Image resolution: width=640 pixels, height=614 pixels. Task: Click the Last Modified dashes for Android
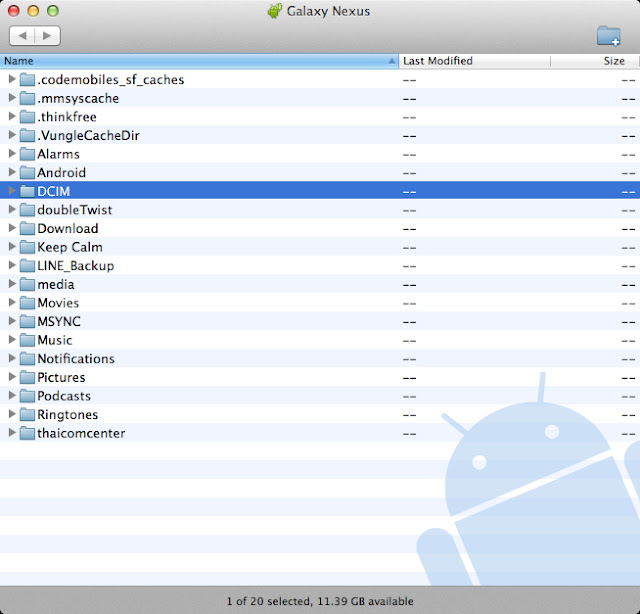coord(409,173)
